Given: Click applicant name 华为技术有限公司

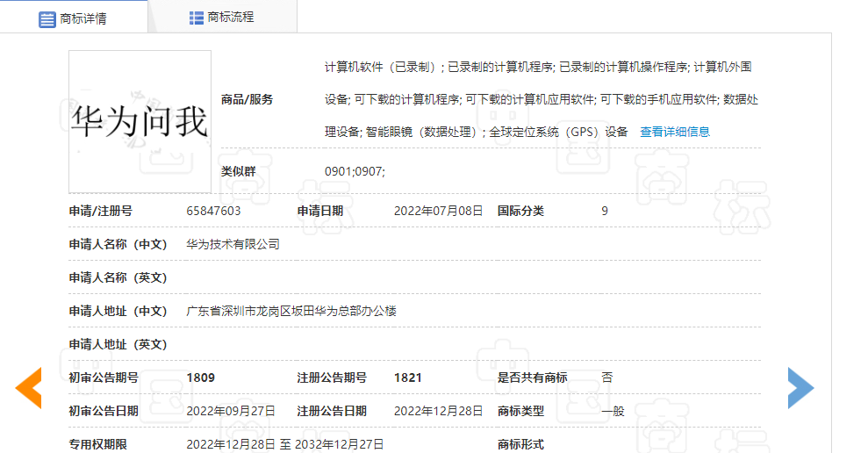Looking at the screenshot, I should tap(233, 244).
